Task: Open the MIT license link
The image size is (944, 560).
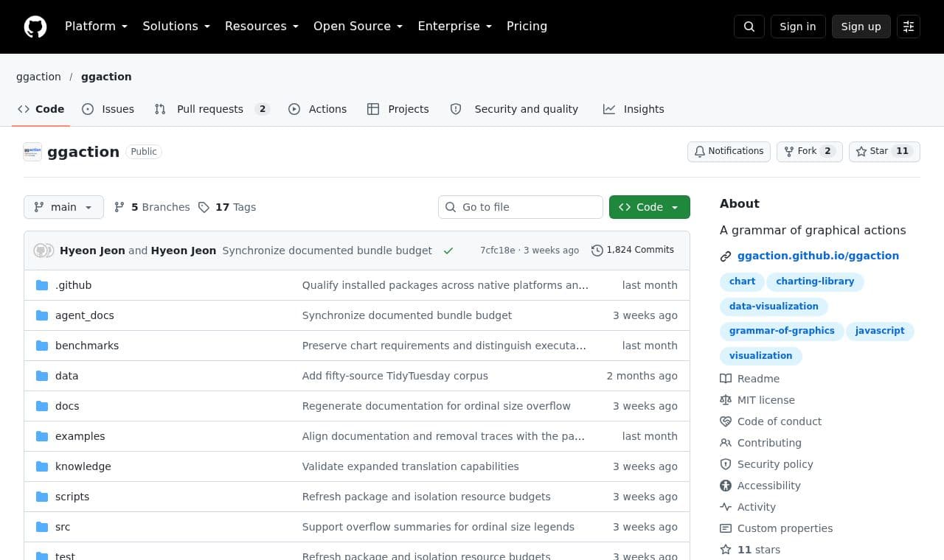Action: pyautogui.click(x=757, y=400)
